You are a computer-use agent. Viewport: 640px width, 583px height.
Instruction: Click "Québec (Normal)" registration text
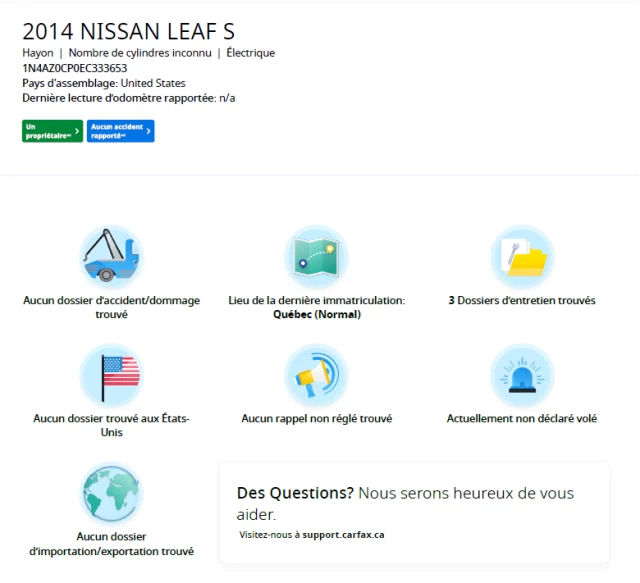(x=317, y=314)
